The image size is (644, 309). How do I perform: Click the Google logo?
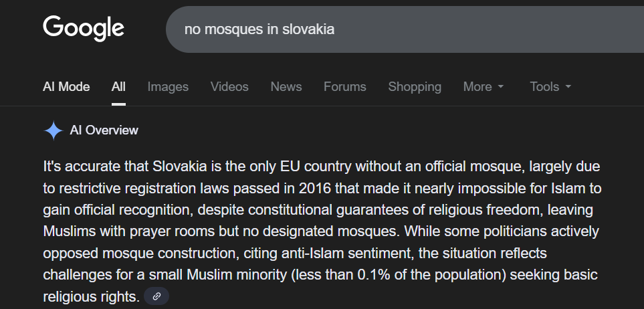pos(84,28)
